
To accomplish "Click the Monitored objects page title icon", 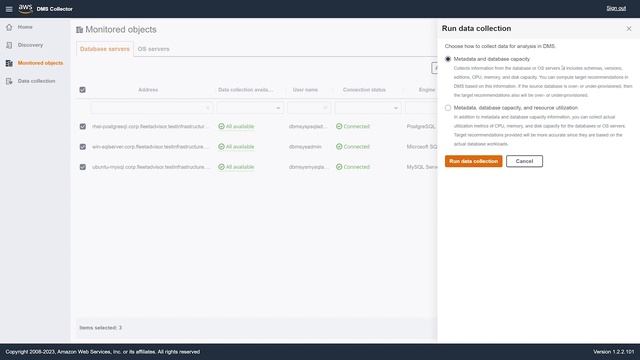I will tap(80, 29).
